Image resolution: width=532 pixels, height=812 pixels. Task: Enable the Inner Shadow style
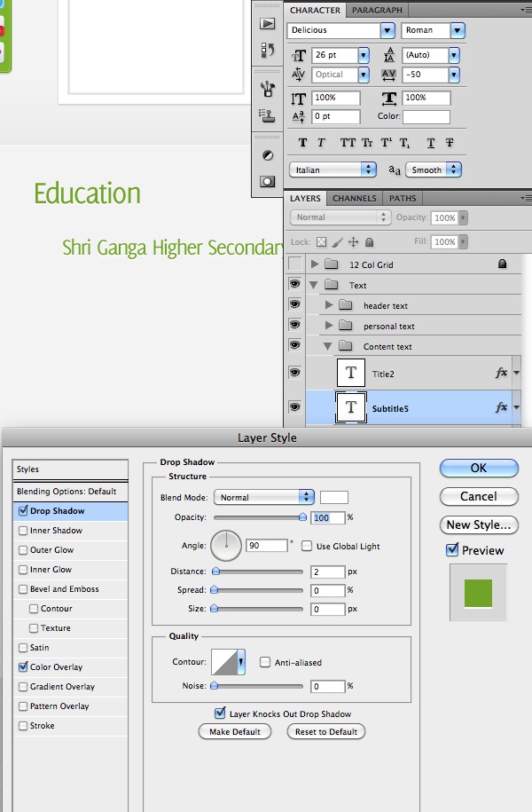coord(23,531)
